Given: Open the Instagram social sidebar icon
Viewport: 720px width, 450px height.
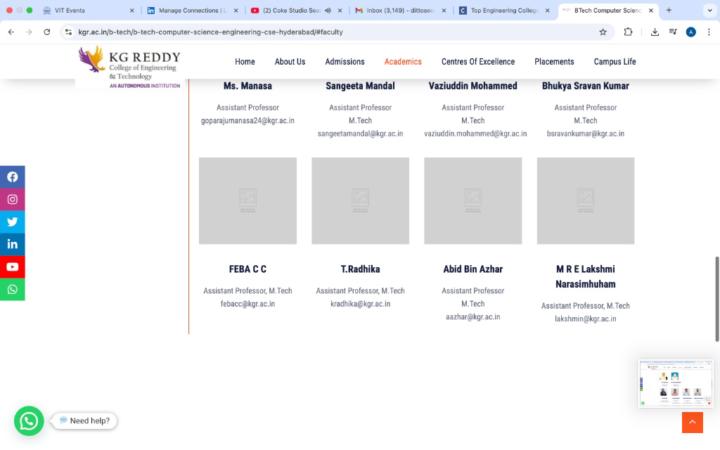Looking at the screenshot, I should tap(12, 199).
